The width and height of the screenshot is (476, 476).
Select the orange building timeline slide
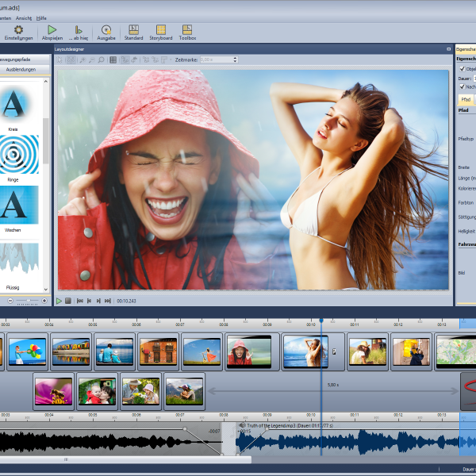point(158,351)
